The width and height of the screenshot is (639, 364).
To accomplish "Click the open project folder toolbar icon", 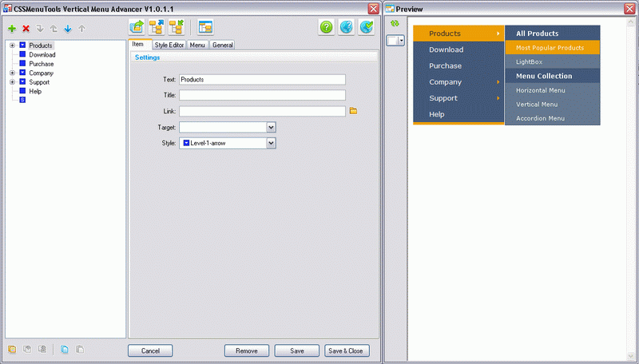I will pyautogui.click(x=137, y=27).
